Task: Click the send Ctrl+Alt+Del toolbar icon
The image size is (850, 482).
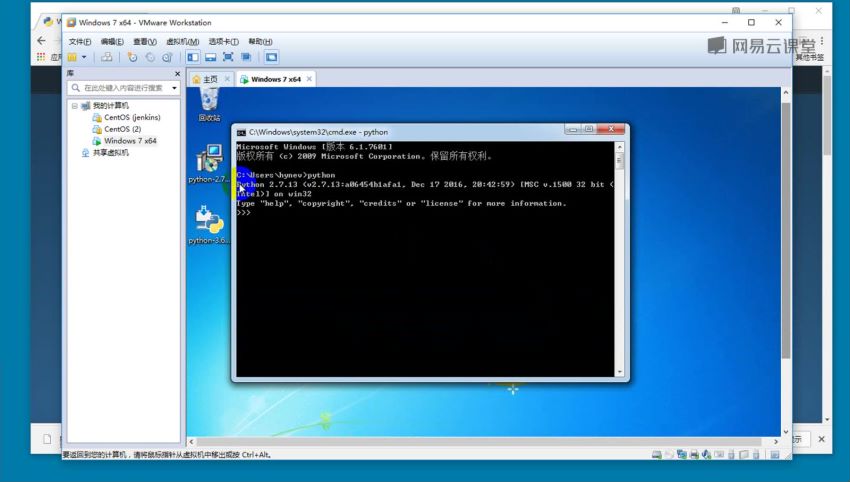Action: [x=107, y=57]
